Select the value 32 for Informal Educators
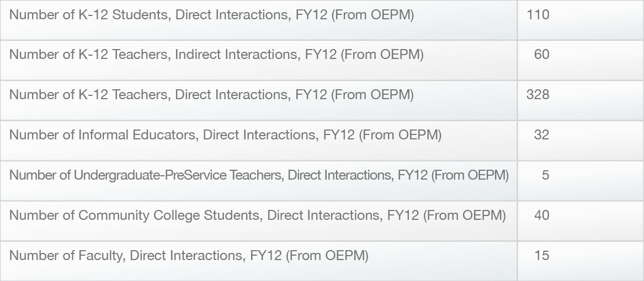This screenshot has width=644, height=281. tap(541, 135)
